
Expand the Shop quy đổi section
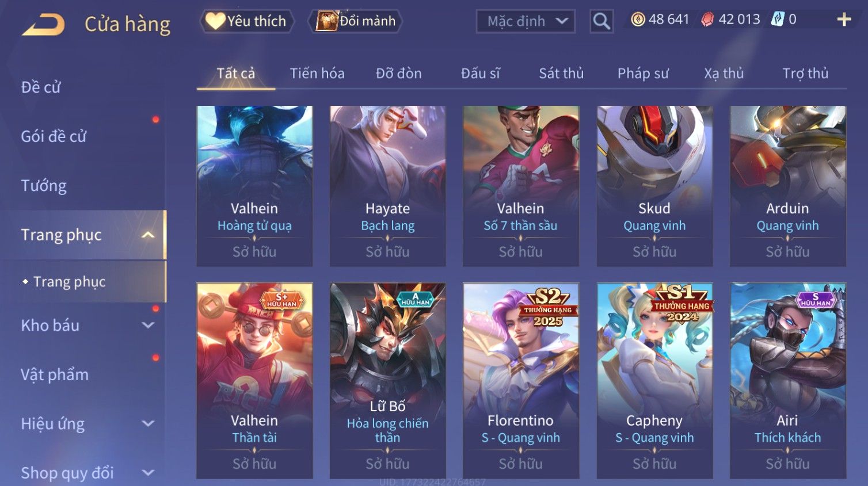[x=148, y=473]
